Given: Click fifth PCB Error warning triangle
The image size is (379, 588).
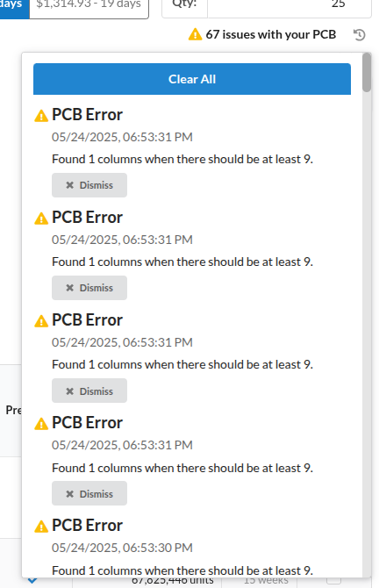Looking at the screenshot, I should coord(41,527).
